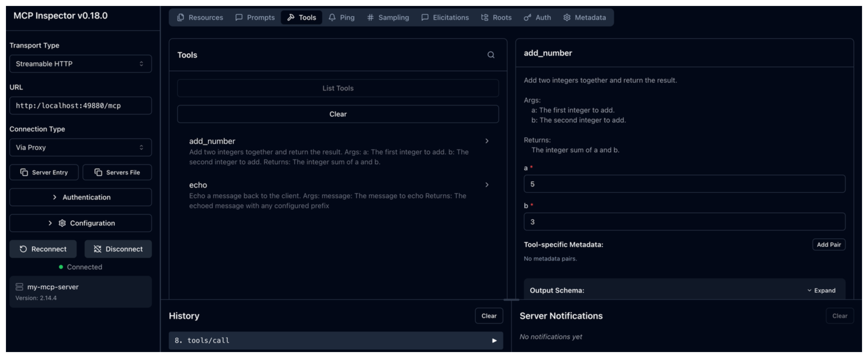Open the Auth tab
This screenshot has width=868, height=358.
[x=537, y=18]
